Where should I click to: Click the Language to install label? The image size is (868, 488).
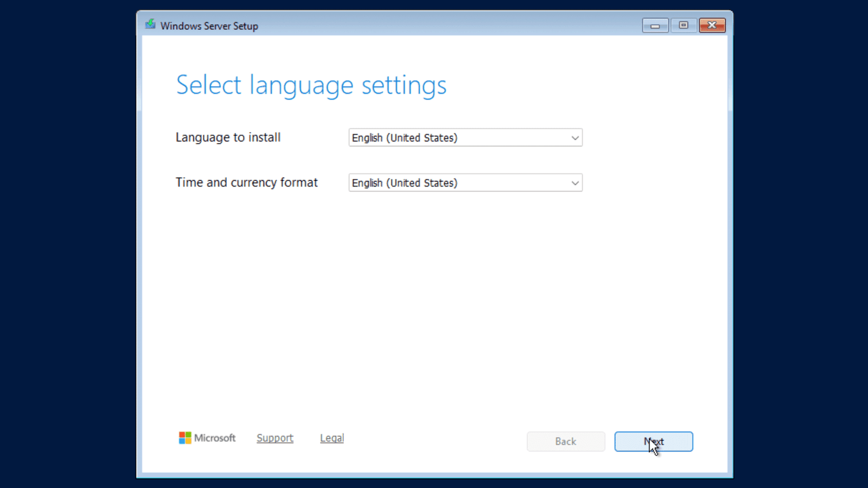[228, 138]
